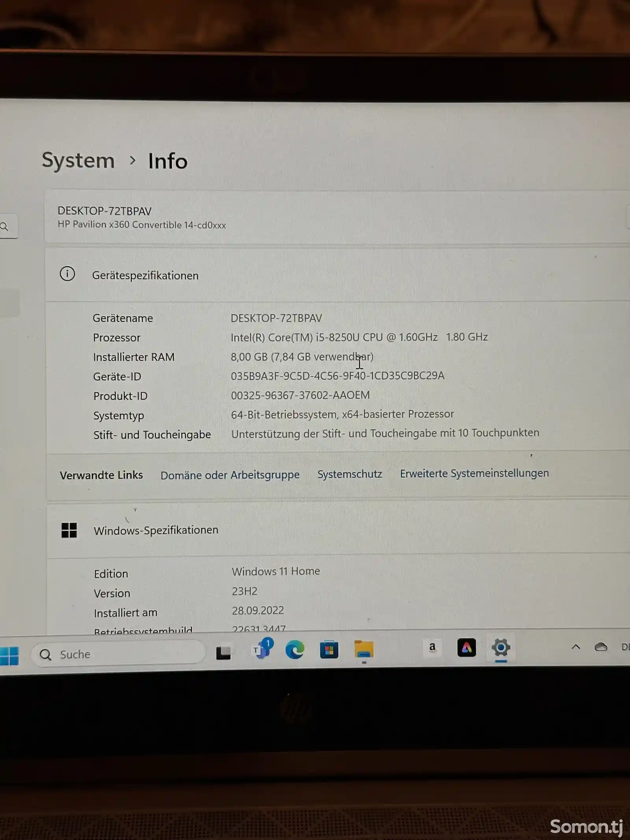Click the taskbar Suche search box
630x840 pixels.
click(x=119, y=654)
